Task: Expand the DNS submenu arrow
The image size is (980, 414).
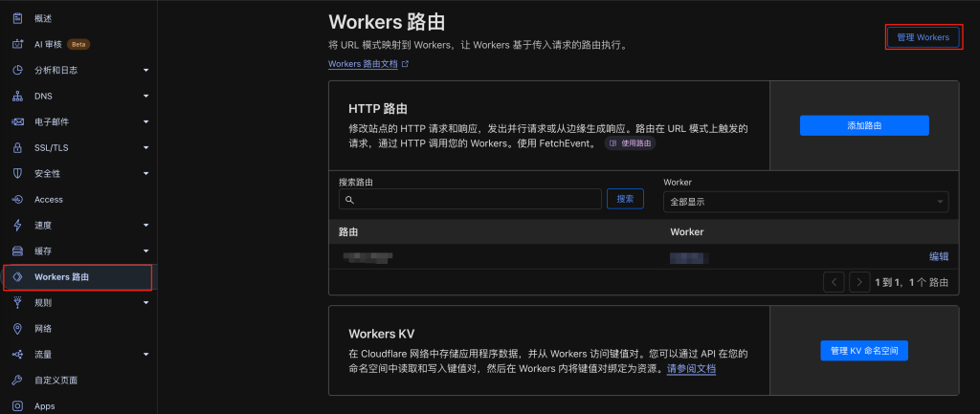Action: coord(145,97)
